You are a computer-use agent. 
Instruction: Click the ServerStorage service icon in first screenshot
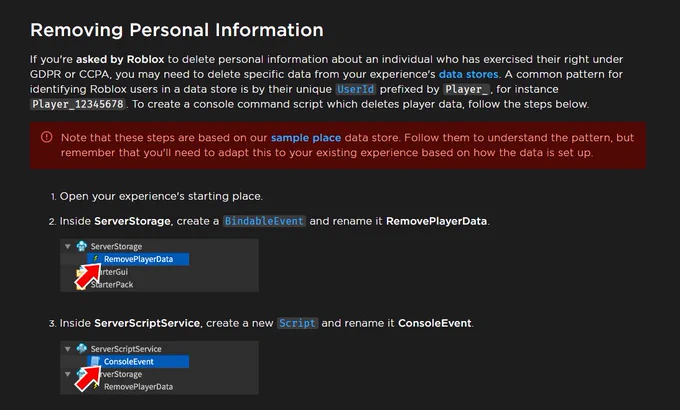click(82, 246)
